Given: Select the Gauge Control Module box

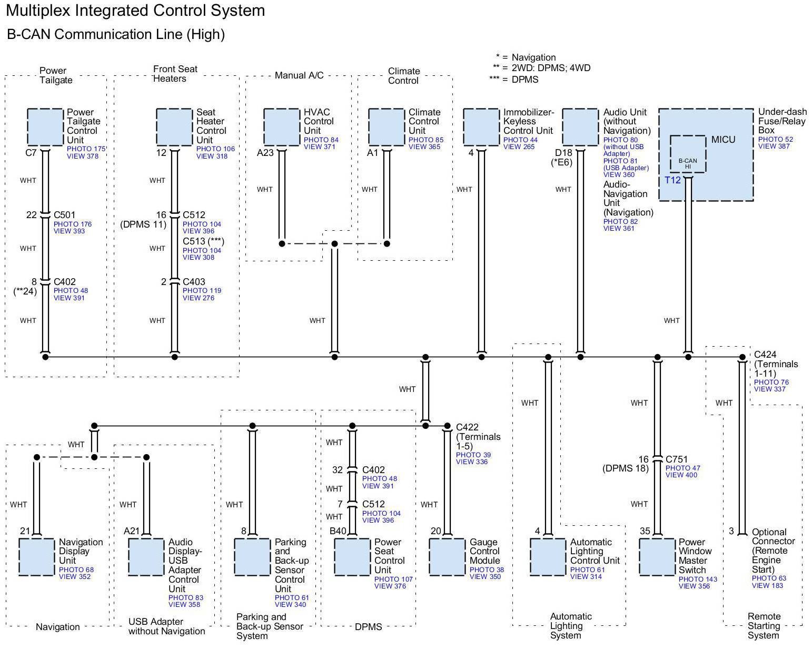Looking at the screenshot, I should (447, 557).
